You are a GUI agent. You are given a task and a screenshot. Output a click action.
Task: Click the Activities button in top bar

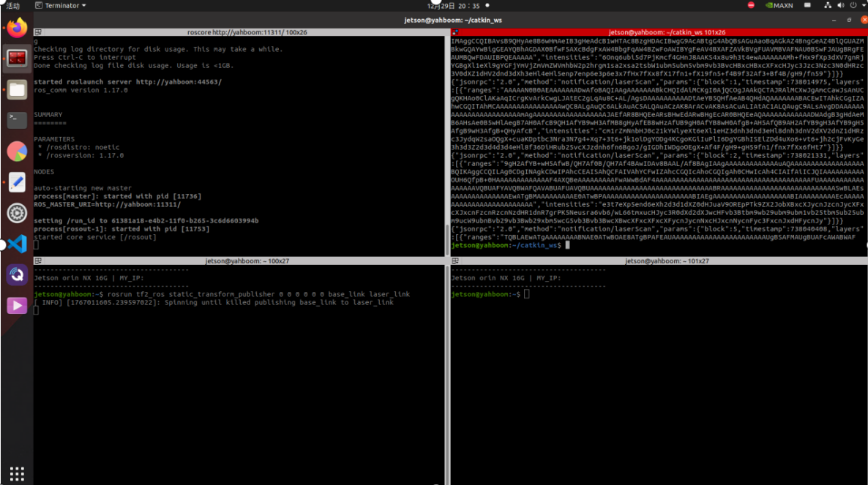click(12, 5)
